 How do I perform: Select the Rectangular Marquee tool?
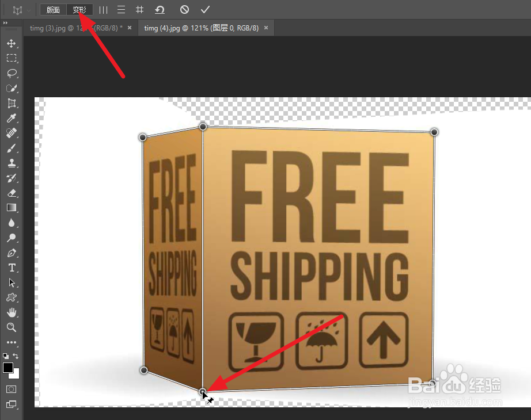[x=12, y=58]
